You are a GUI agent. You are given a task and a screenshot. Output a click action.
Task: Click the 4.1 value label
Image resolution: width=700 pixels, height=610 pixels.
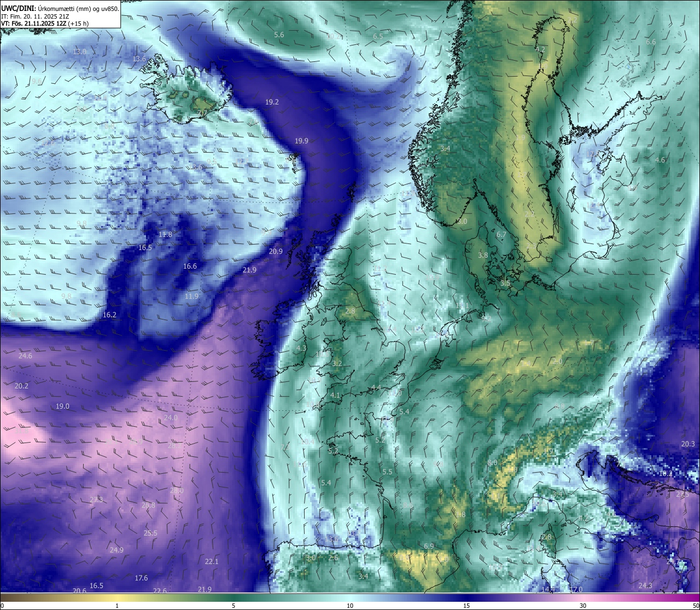point(335,396)
